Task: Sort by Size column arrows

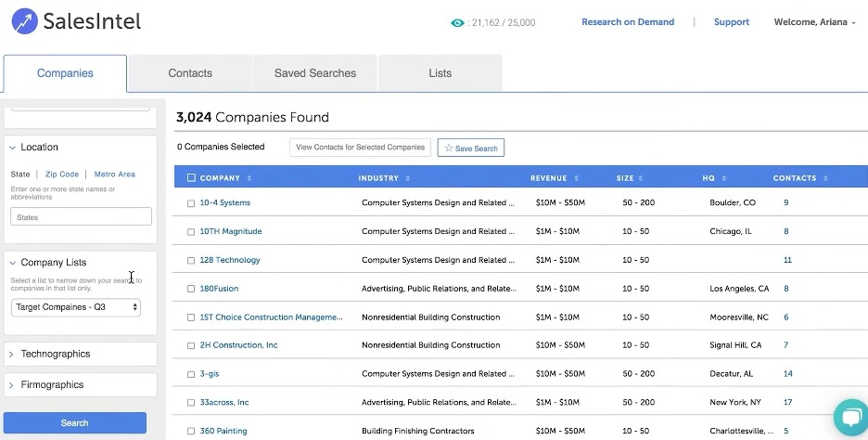Action: tap(641, 178)
